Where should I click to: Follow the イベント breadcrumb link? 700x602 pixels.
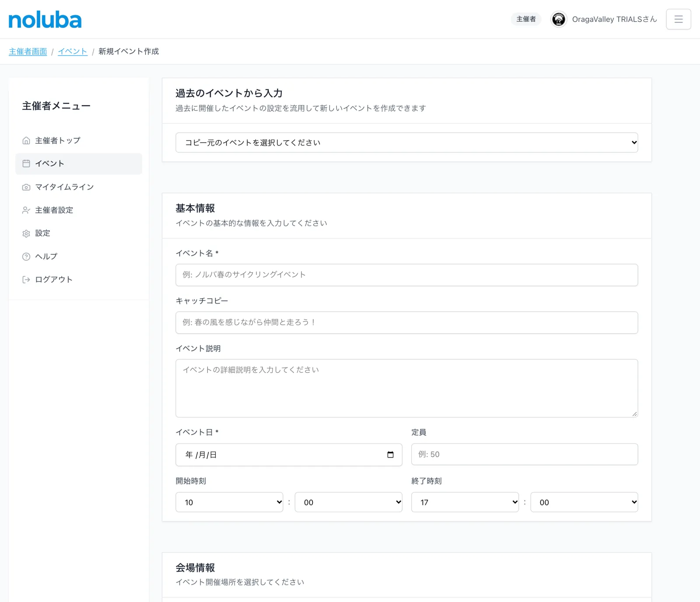click(x=73, y=52)
